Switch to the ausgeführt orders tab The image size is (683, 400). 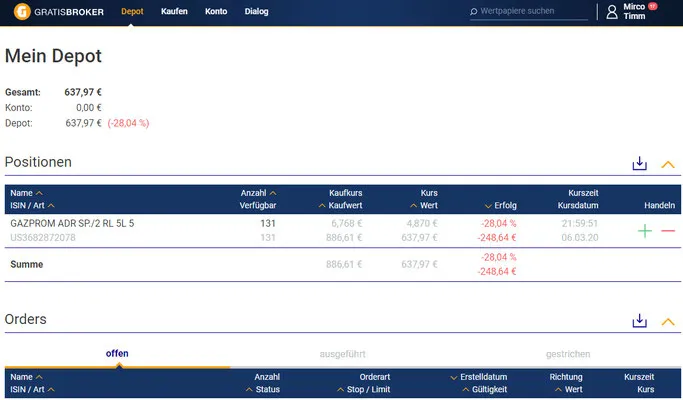(342, 354)
